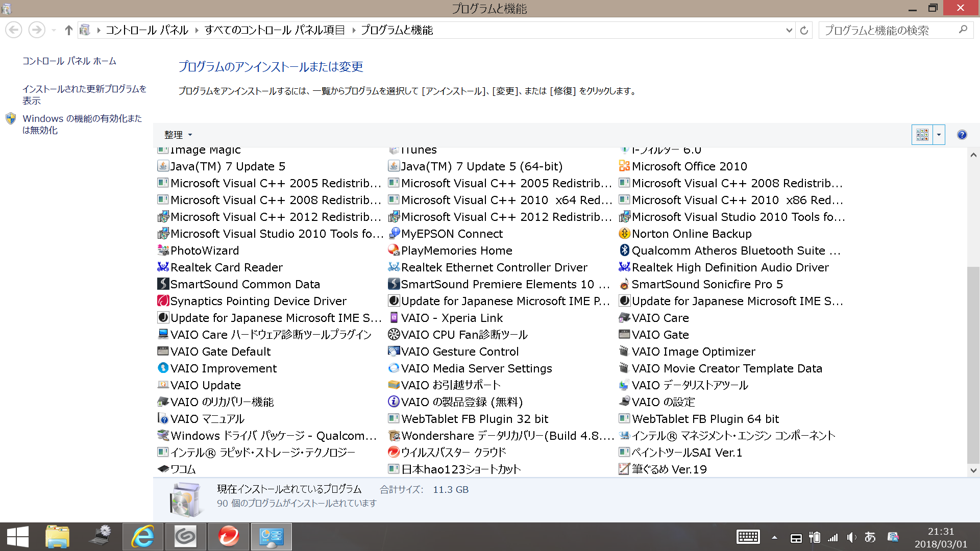Screen dimensions: 980x551
Task: Select the Norton Online Backup icon
Action: pos(624,234)
